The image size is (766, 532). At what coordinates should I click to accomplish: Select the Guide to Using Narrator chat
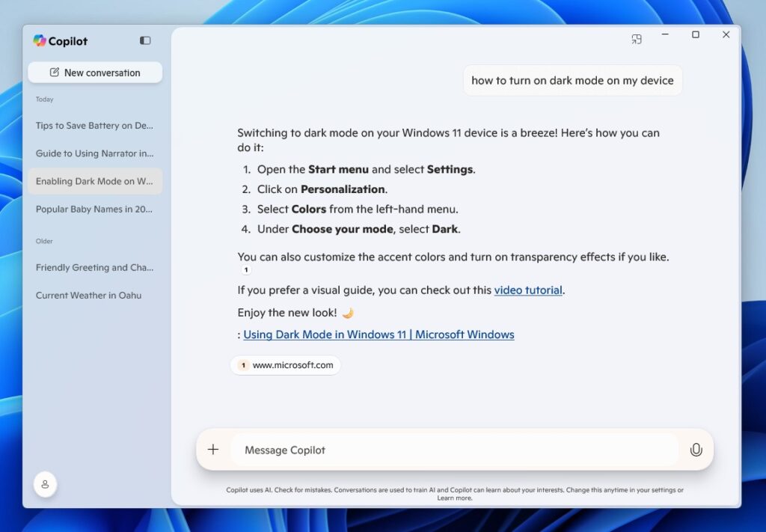click(94, 153)
